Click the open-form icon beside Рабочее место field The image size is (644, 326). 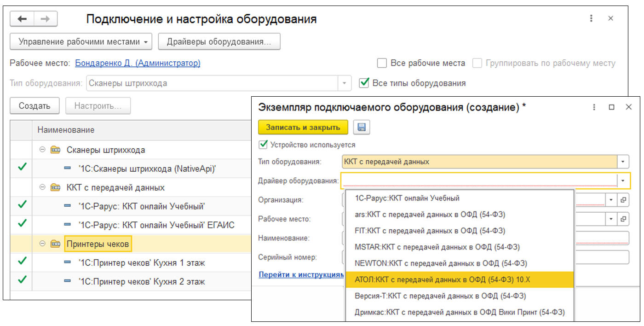click(x=623, y=219)
